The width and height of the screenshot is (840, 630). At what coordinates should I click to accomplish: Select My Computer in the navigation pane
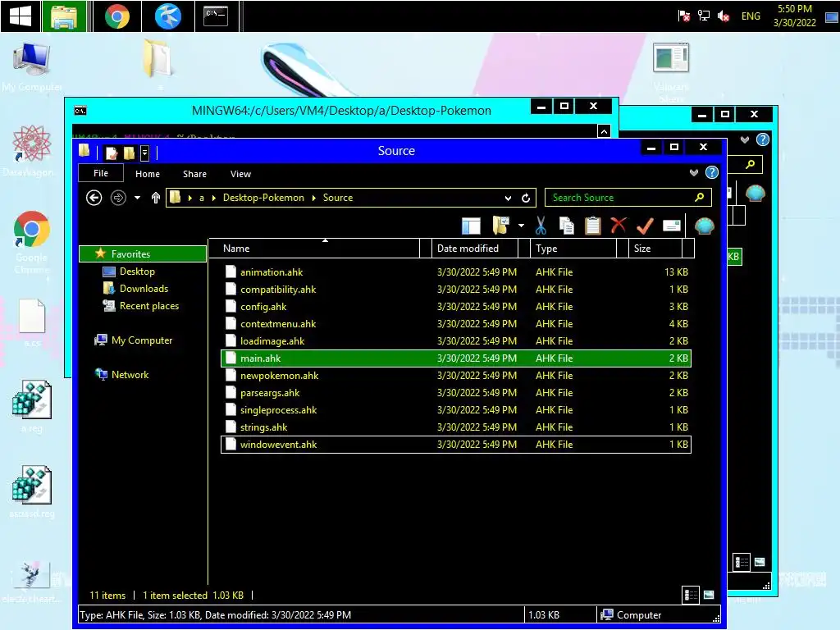141,340
